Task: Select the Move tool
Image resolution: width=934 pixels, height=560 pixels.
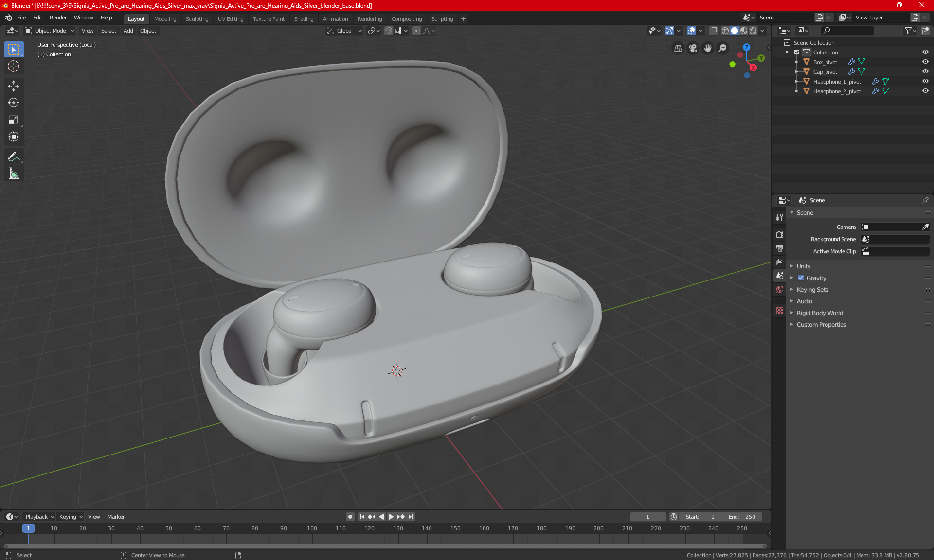Action: click(x=14, y=86)
